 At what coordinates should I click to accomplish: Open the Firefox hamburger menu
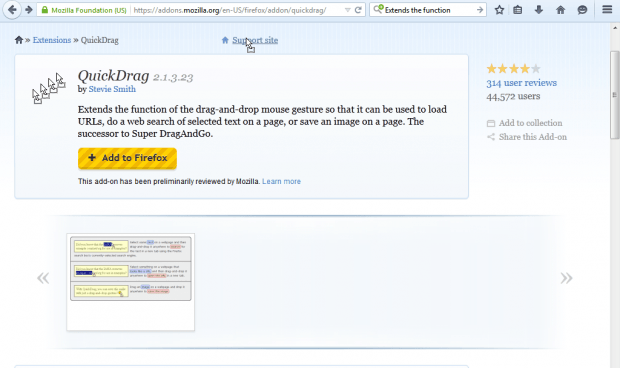pyautogui.click(x=607, y=9)
